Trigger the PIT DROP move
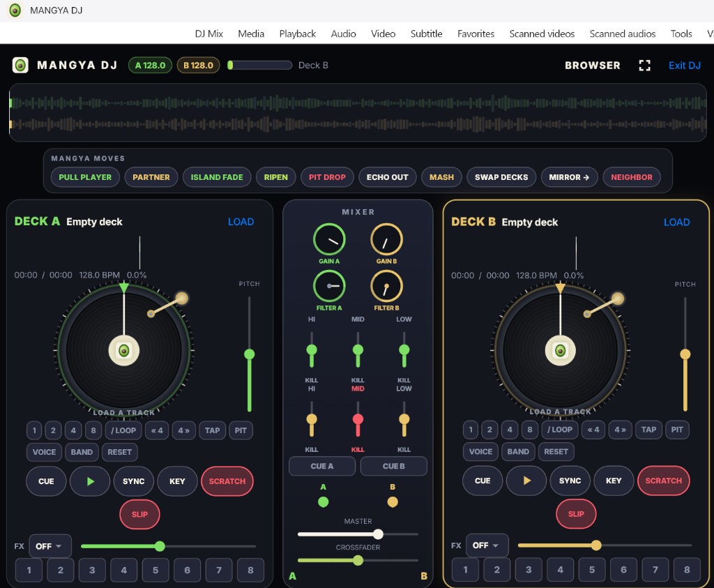The height and width of the screenshot is (588, 714). pos(327,177)
